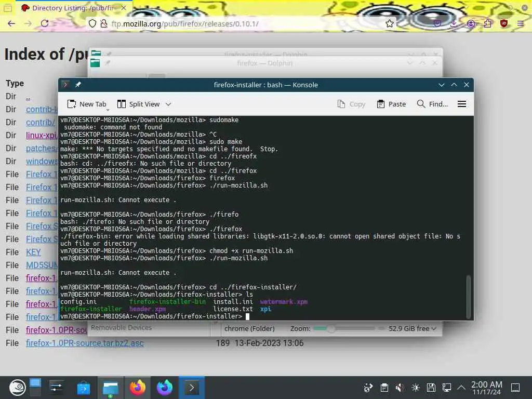The image size is (532, 399).
Task: Close the Directory Listing browser tab
Action: 124,8
